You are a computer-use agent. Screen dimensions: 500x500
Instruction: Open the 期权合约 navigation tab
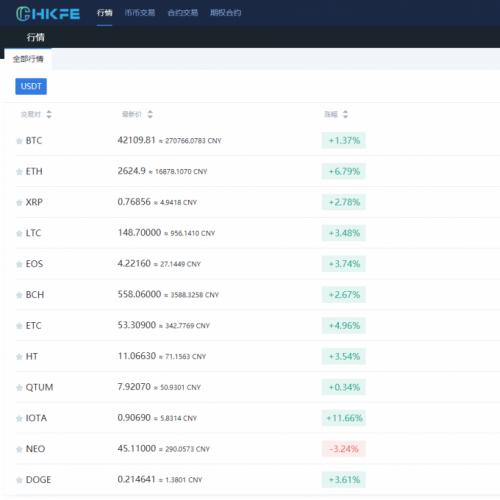226,13
